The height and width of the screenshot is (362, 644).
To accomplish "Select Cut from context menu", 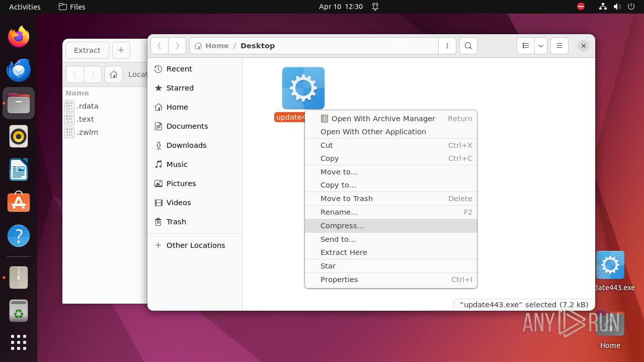I will point(391,145).
